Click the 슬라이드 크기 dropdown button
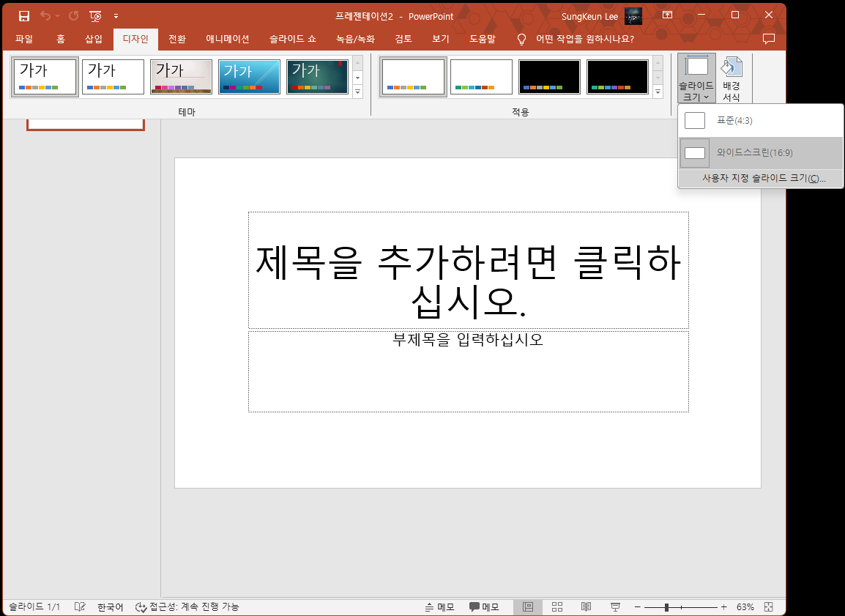 click(x=696, y=78)
